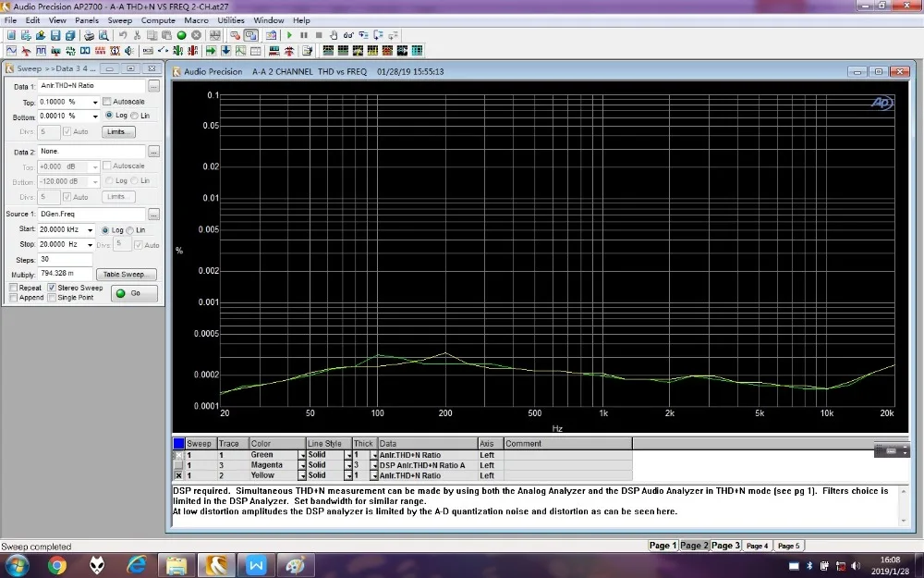Select Lin scale radio for Data 1
Image resolution: width=924 pixels, height=578 pixels.
click(134, 116)
